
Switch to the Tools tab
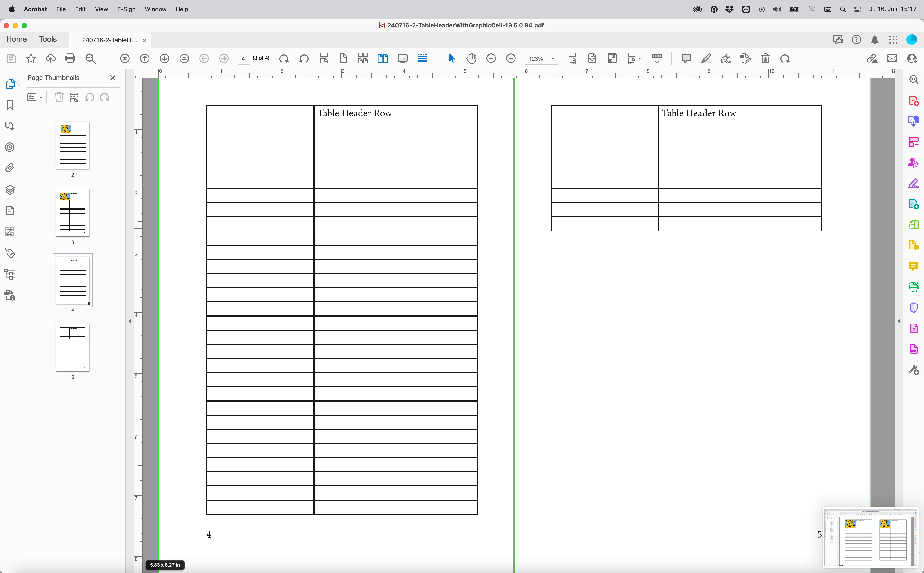pos(48,39)
